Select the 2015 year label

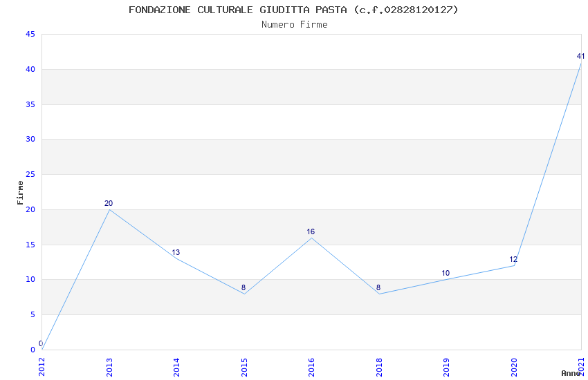click(x=244, y=367)
